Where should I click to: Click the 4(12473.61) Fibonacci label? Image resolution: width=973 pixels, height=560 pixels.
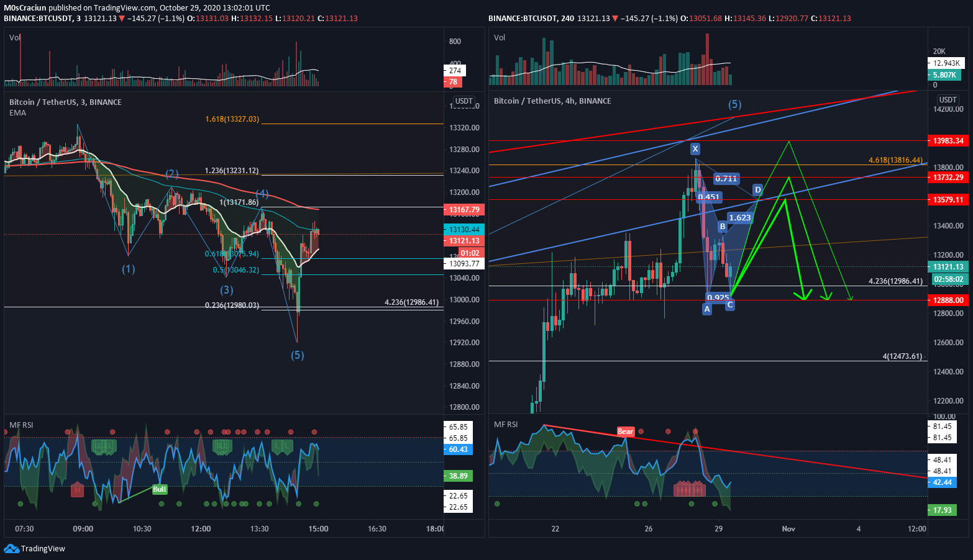click(903, 356)
